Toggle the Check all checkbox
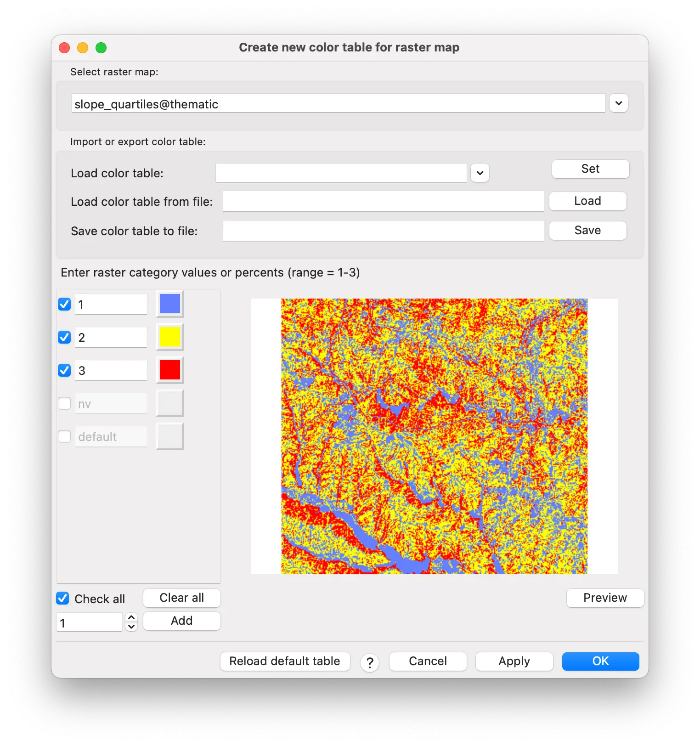Screen dimensions: 700x746 coord(63,599)
